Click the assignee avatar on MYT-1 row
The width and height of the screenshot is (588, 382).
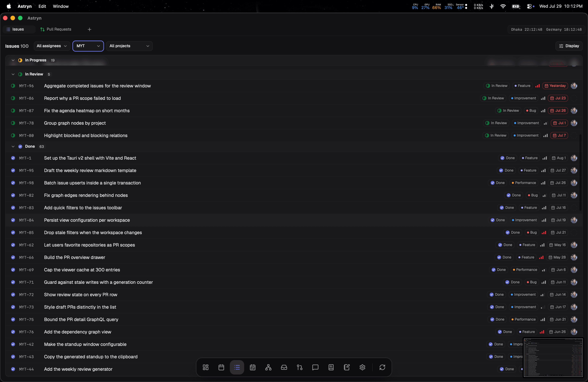coord(574,158)
